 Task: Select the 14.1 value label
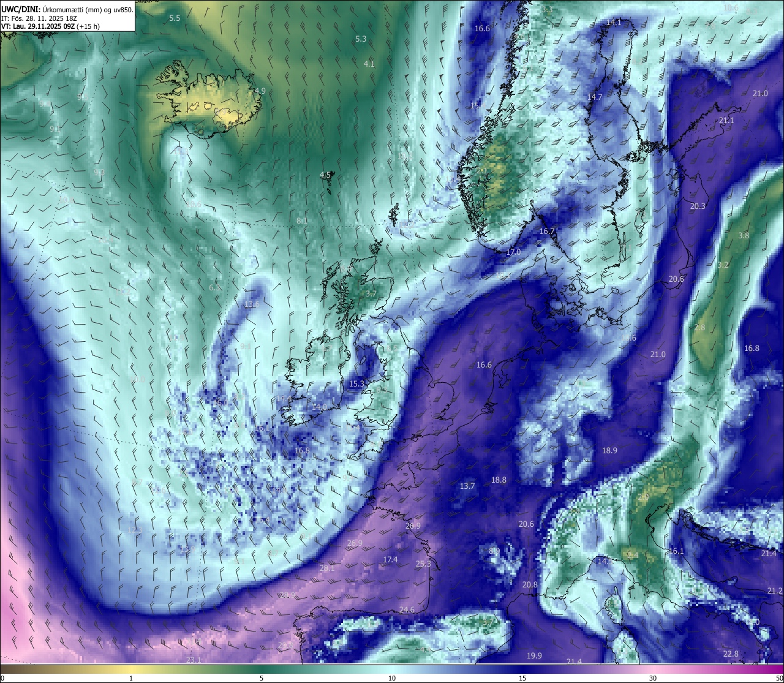click(614, 22)
